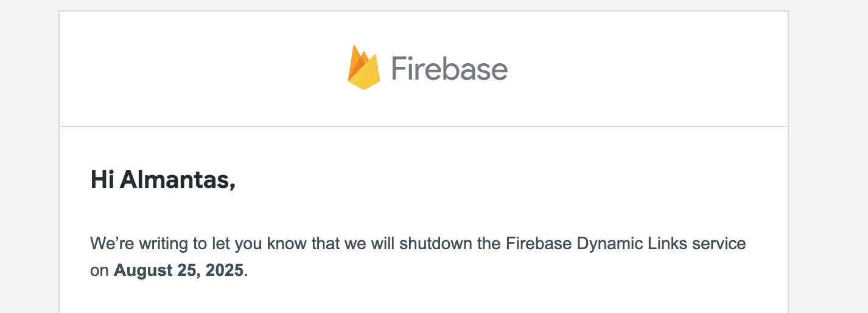Click the gray margin left of the email card
Screen dimensions: 868x313
(29, 156)
